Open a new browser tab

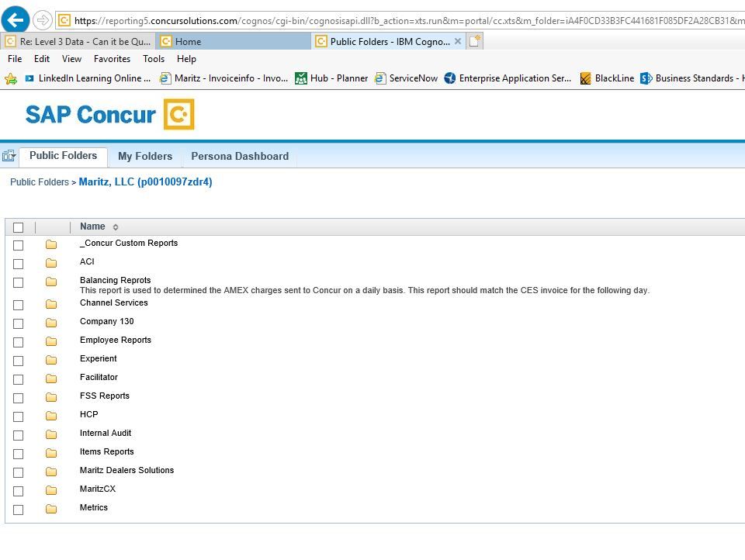pos(475,41)
